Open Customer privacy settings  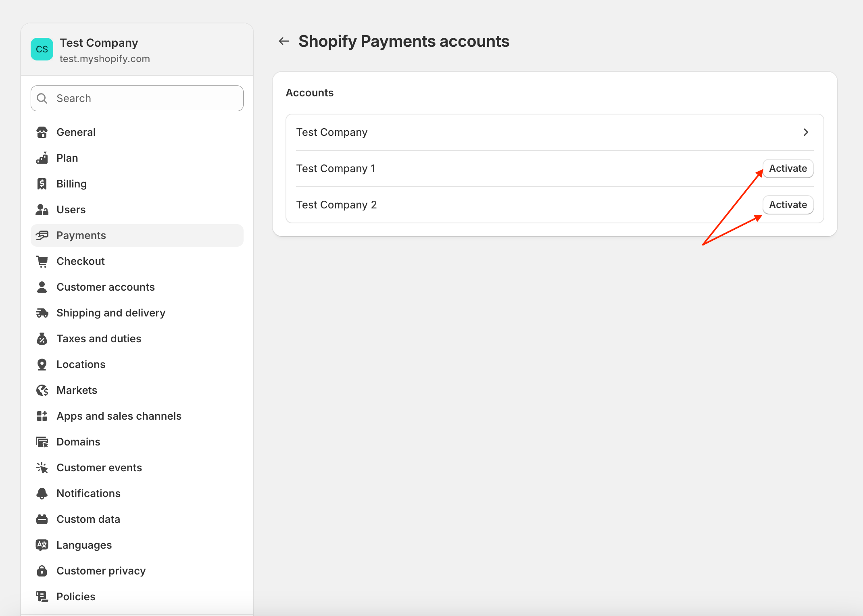137,571
